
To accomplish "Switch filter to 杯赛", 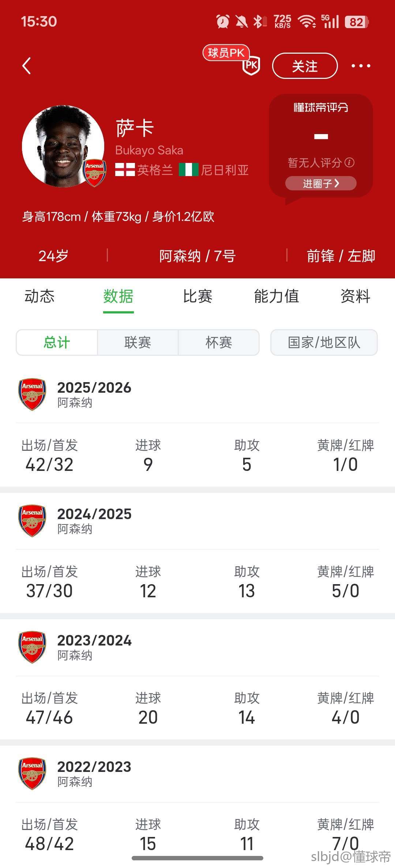I will coord(219,343).
